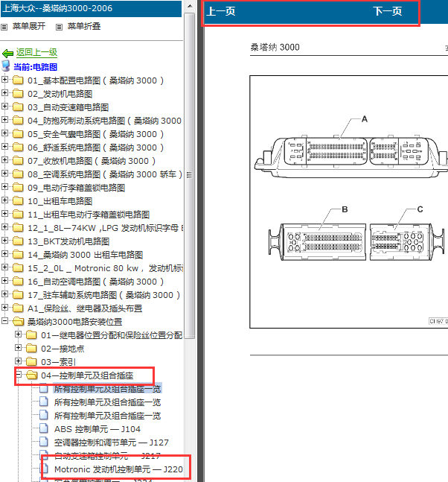448x482 pixels.
Task: Click the 下一页 next page button
Action: pyautogui.click(x=388, y=11)
